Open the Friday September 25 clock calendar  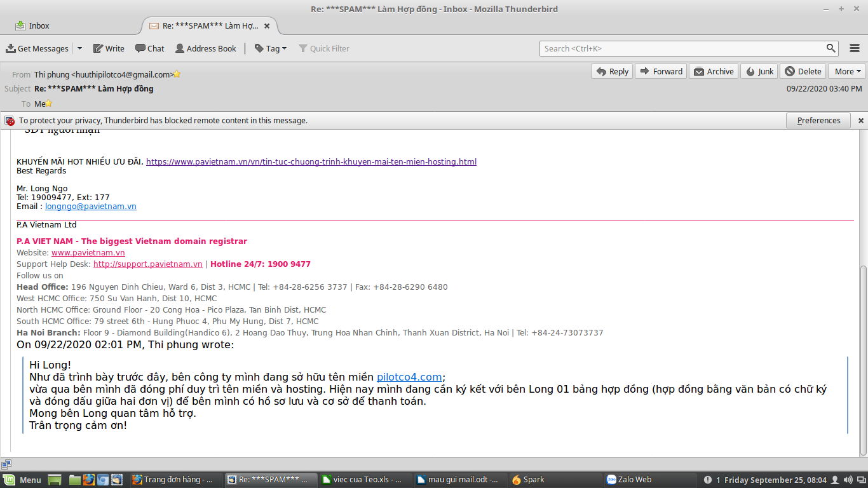pos(776,480)
